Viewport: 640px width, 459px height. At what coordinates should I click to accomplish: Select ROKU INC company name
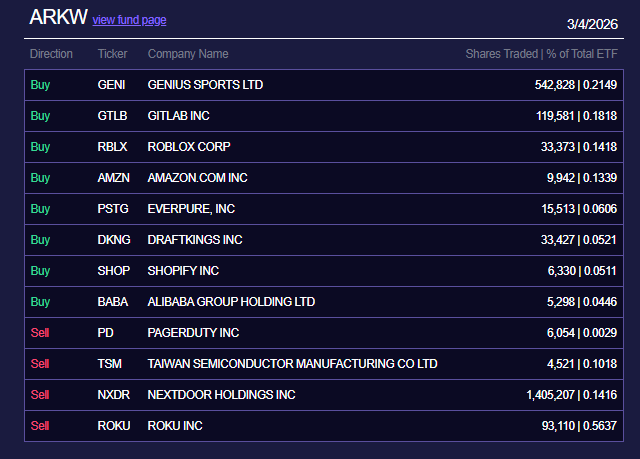[x=175, y=426]
